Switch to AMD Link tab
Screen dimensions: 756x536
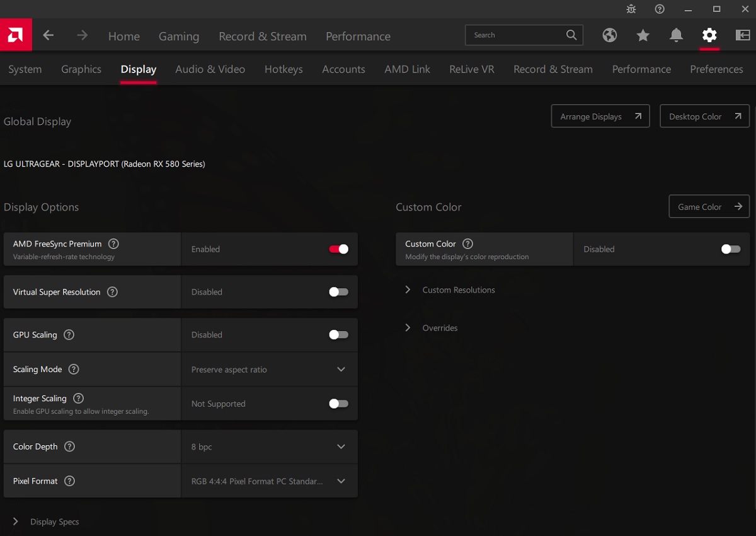click(x=408, y=69)
